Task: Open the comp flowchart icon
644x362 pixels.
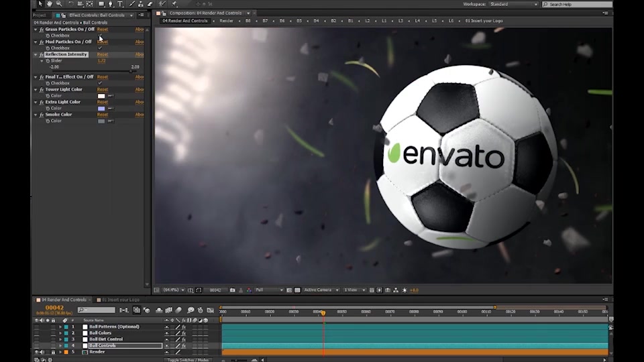Action: coord(396,290)
